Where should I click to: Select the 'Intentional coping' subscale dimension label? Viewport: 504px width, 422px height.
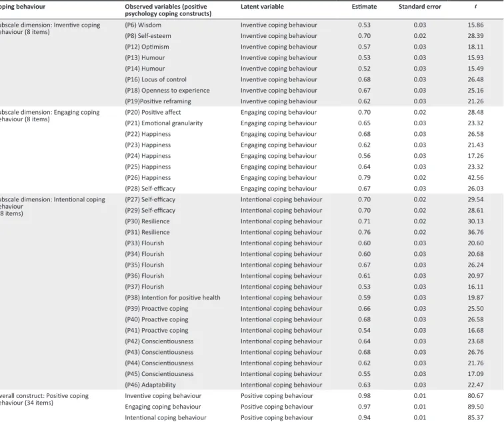pos(53,207)
